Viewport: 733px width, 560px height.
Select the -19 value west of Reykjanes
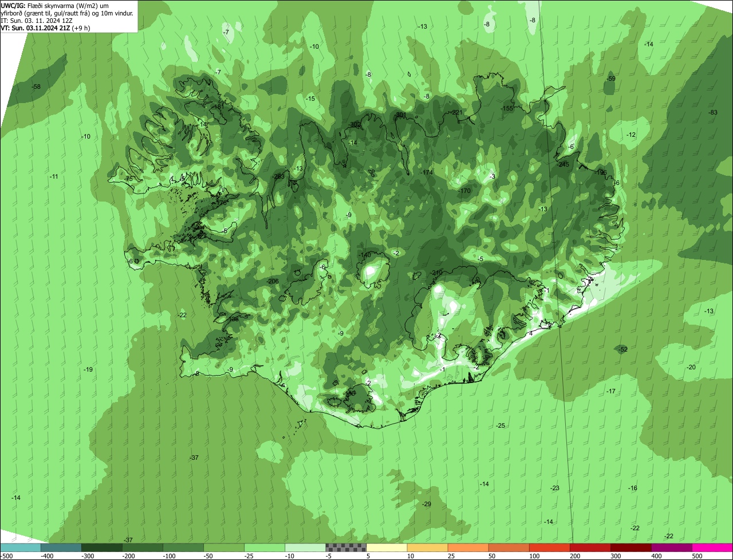tap(88, 369)
